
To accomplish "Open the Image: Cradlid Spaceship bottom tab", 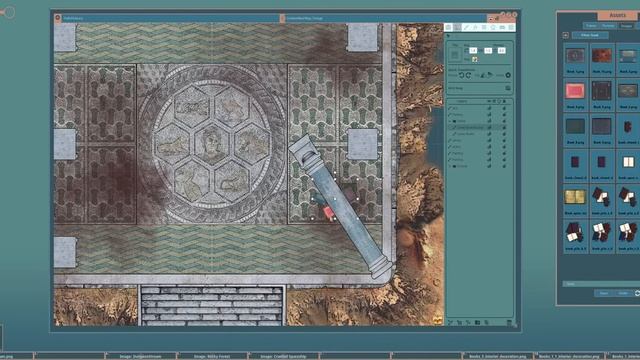I will (284, 356).
